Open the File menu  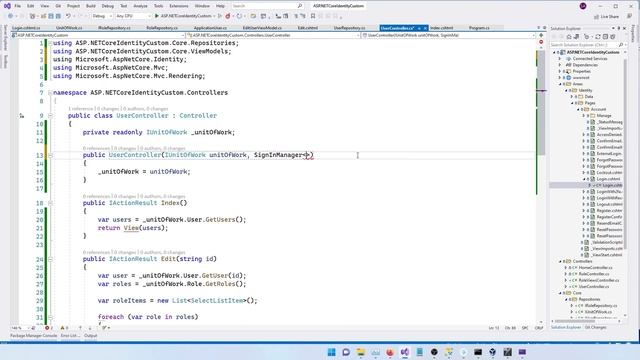(x=17, y=6)
